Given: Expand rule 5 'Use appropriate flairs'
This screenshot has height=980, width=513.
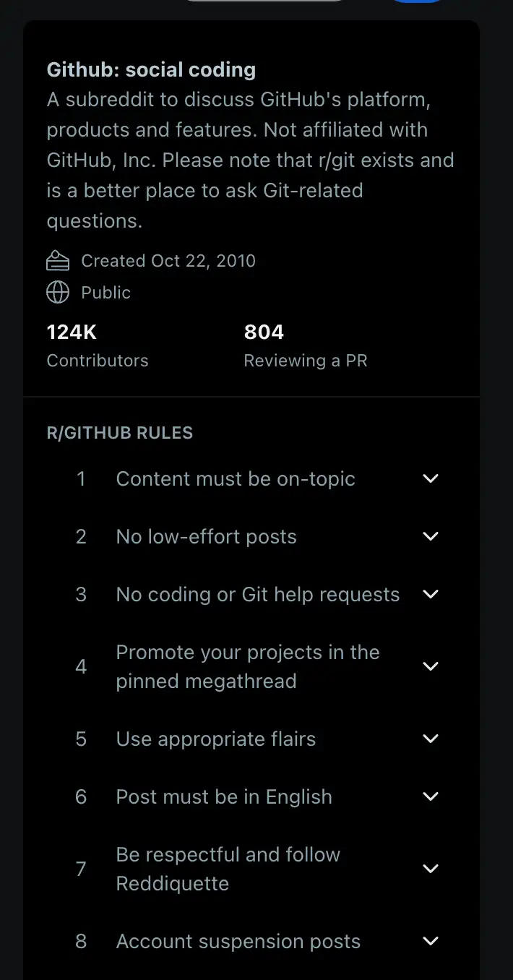Looking at the screenshot, I should coord(430,739).
